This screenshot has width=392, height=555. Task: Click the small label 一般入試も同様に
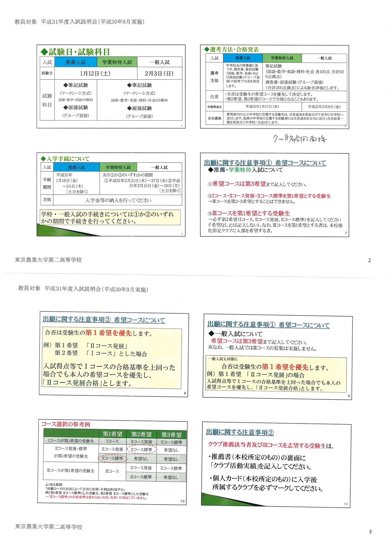coord(223,359)
